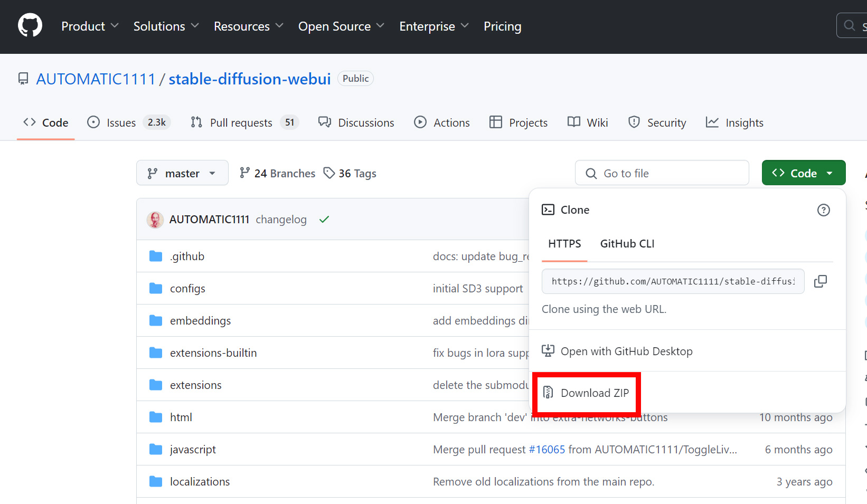Collapse the green Code dropdown button
This screenshot has height=504, width=867.
[803, 173]
